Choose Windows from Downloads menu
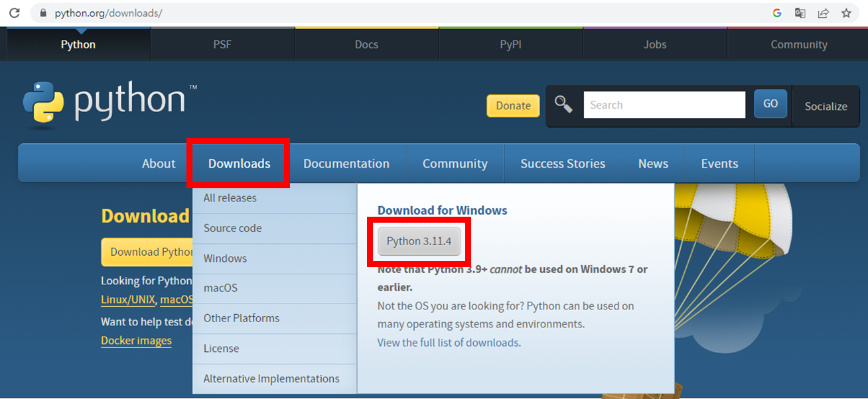This screenshot has height=399, width=868. coord(275,258)
